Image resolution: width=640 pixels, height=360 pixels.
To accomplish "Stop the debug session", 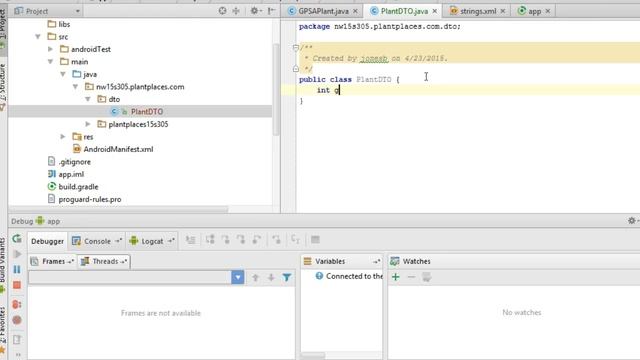I will coord(17,285).
